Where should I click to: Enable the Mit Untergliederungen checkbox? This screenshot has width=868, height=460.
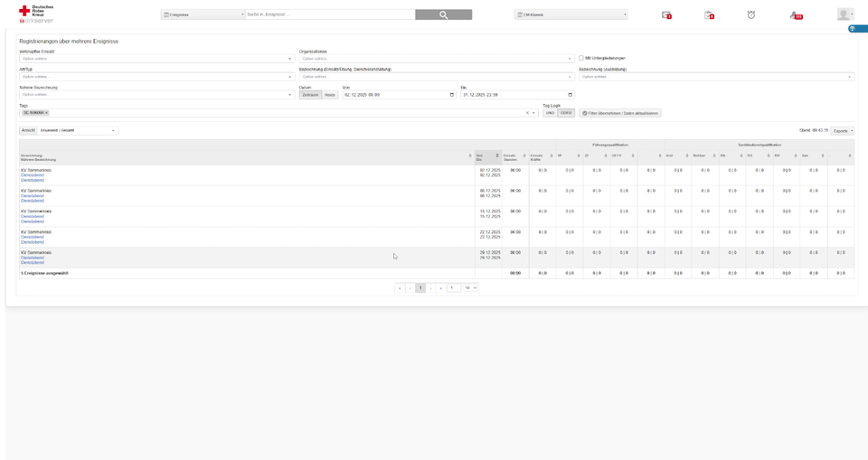tap(581, 58)
